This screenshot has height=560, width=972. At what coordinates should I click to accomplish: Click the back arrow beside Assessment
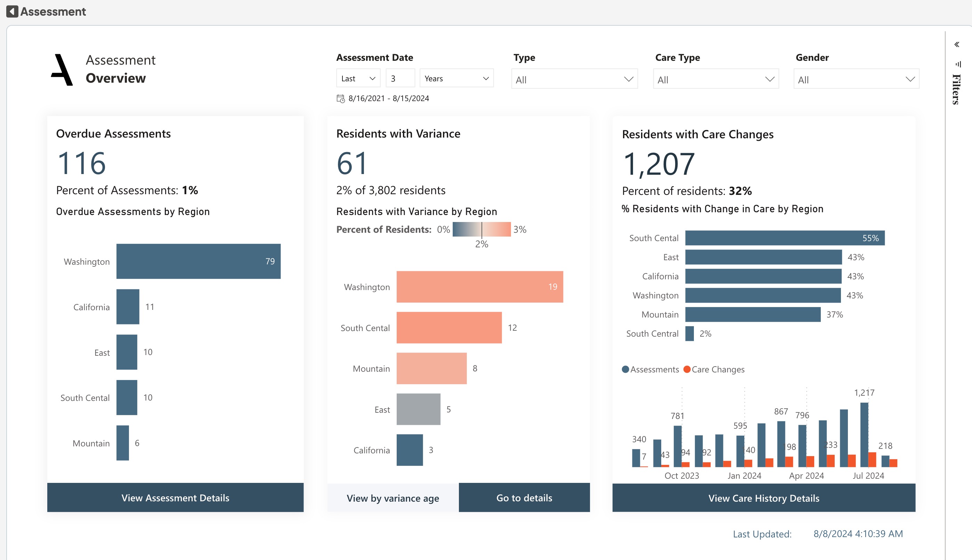[x=12, y=11]
